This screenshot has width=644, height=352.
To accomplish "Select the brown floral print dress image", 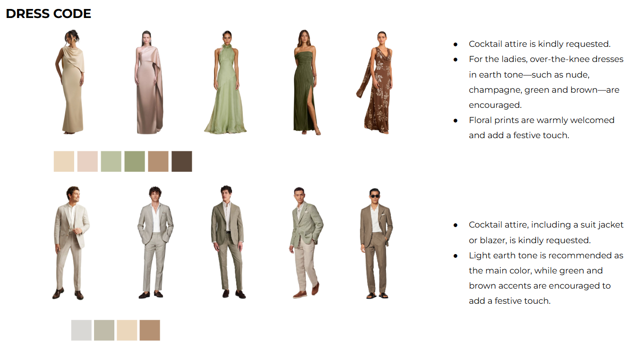I will pyautogui.click(x=376, y=83).
